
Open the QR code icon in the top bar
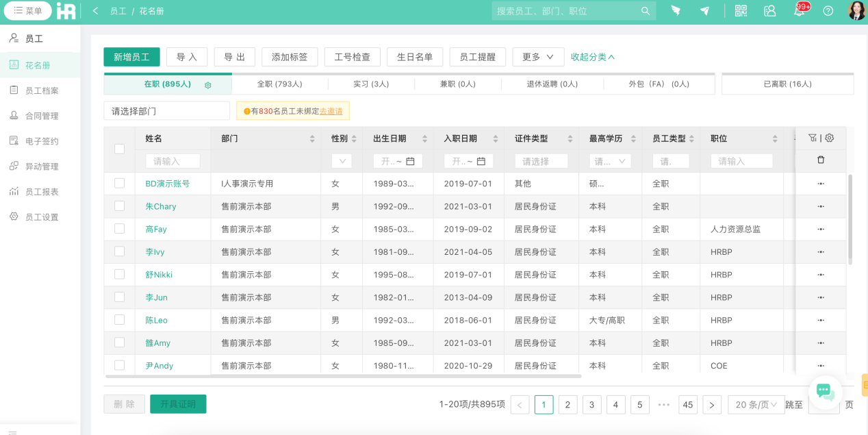point(740,10)
